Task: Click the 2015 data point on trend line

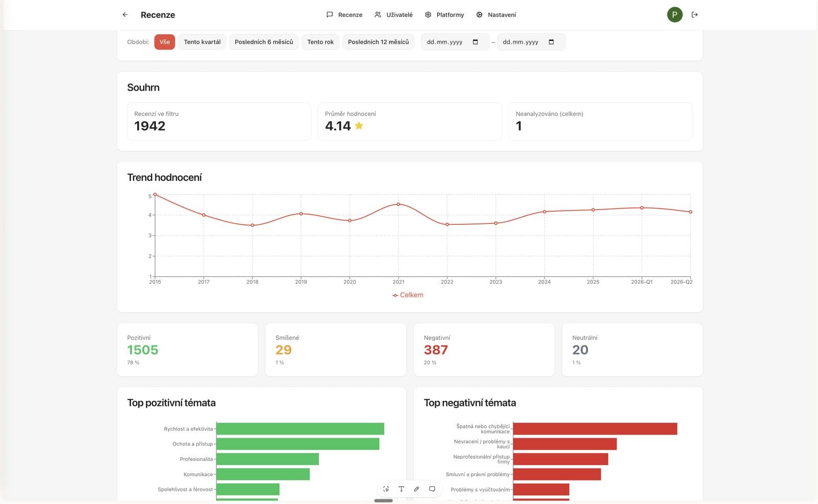Action: coord(155,194)
